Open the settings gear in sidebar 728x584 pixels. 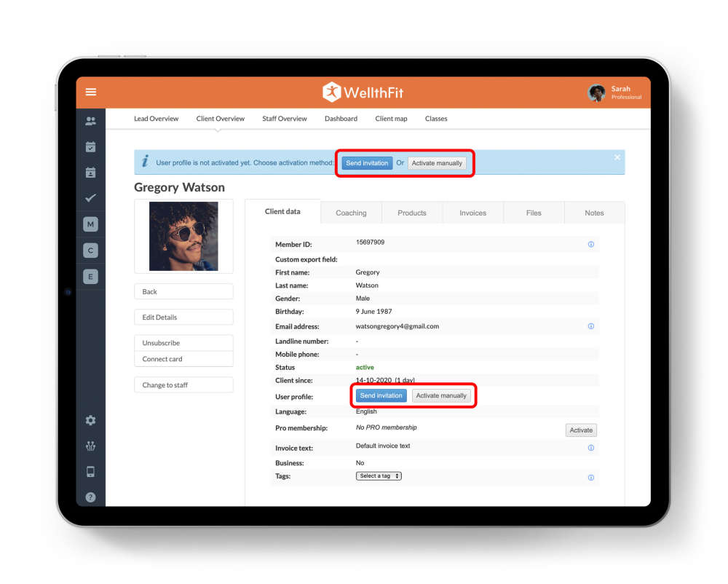click(90, 420)
